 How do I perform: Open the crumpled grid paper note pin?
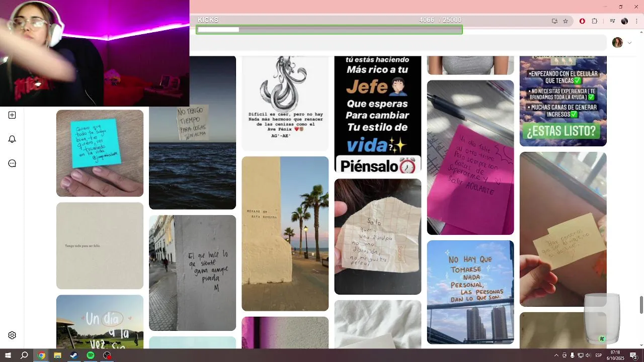(378, 237)
